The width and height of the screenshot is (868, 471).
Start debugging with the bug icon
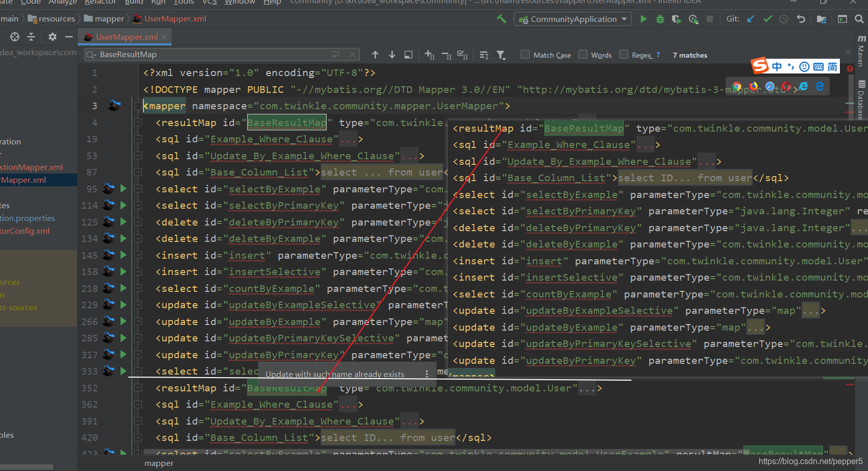[x=660, y=19]
